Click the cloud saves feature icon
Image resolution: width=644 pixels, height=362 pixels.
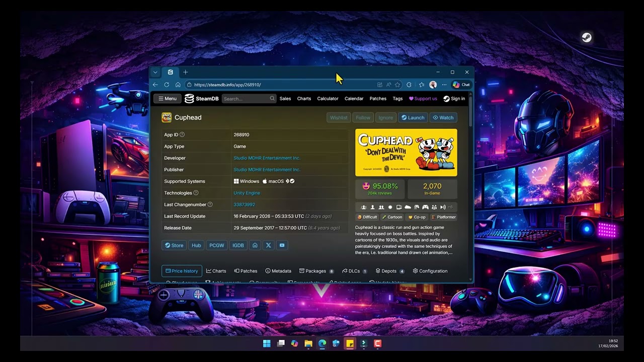(x=408, y=207)
